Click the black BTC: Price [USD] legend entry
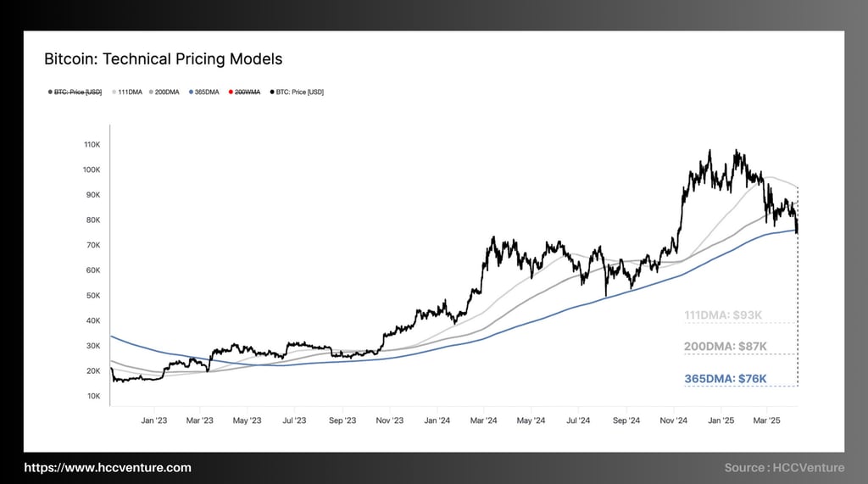 [x=298, y=92]
